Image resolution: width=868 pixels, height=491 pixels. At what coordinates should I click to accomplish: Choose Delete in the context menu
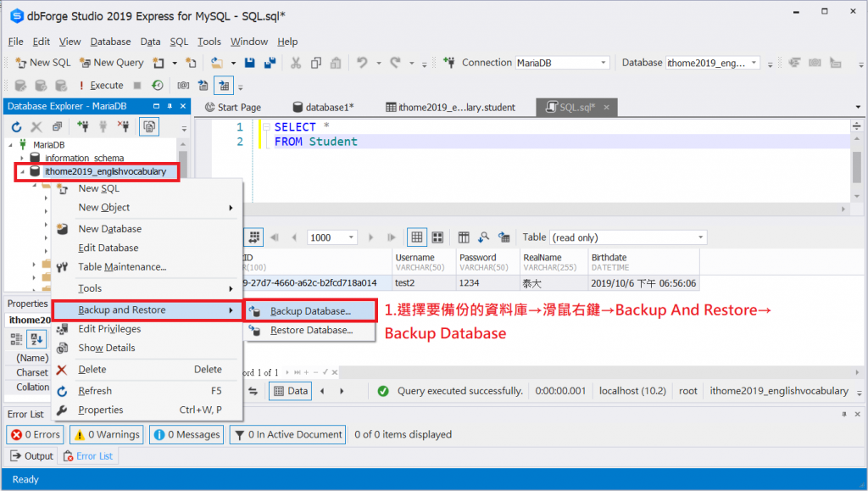[x=147, y=369]
